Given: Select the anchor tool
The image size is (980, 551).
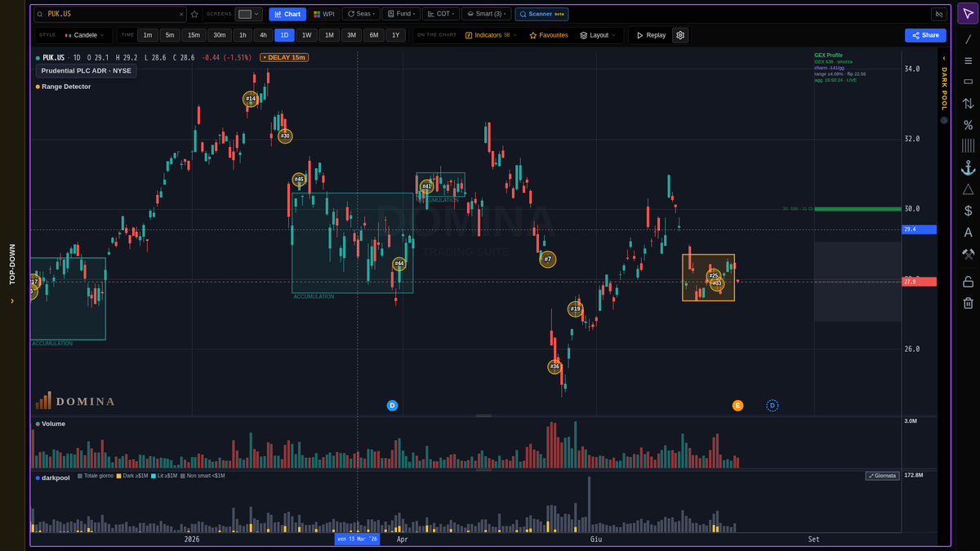Looking at the screenshot, I should [x=968, y=167].
